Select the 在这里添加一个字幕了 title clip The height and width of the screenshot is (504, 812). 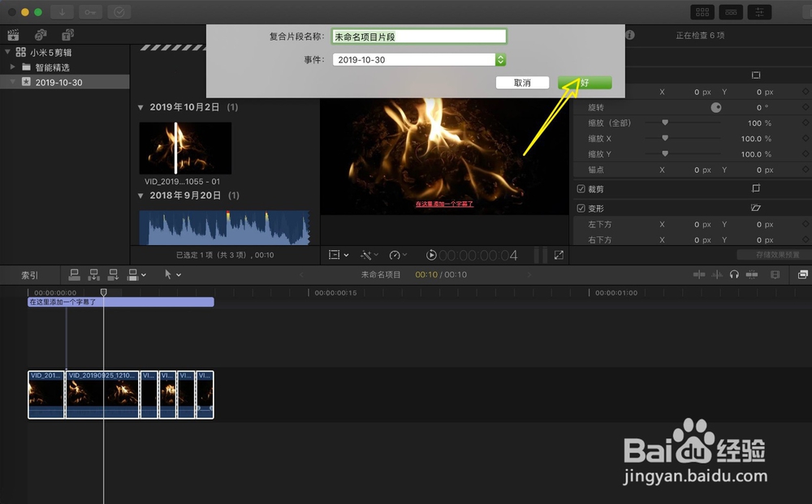121,302
